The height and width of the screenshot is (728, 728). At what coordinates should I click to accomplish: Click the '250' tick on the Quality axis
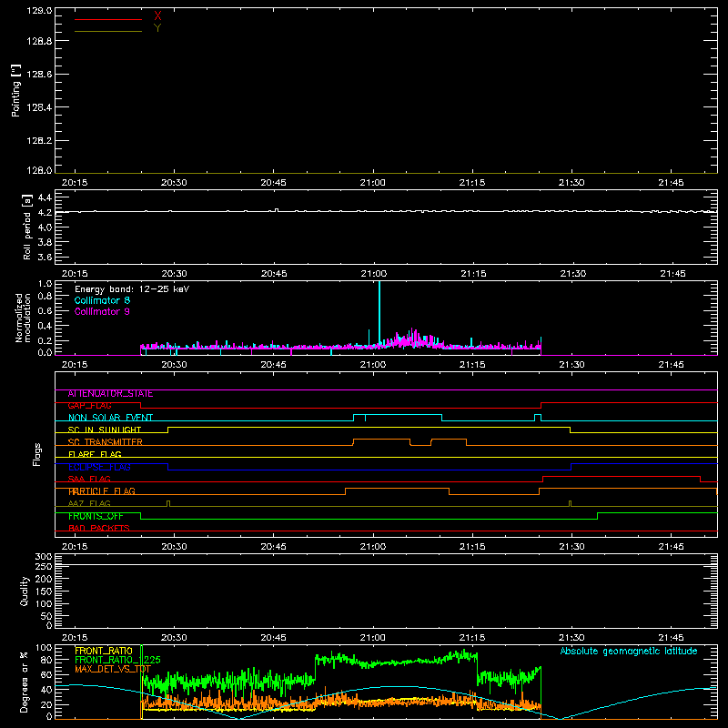[43, 567]
